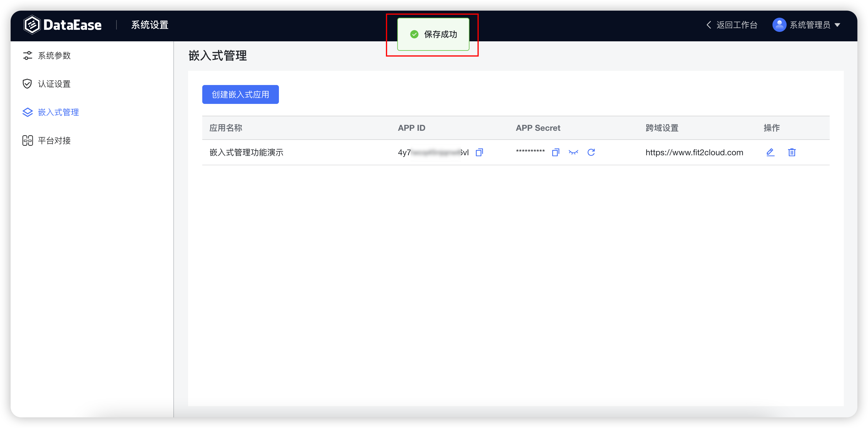Click 返回工作台 to go back
Viewport: 868px width, 428px height.
pyautogui.click(x=737, y=24)
